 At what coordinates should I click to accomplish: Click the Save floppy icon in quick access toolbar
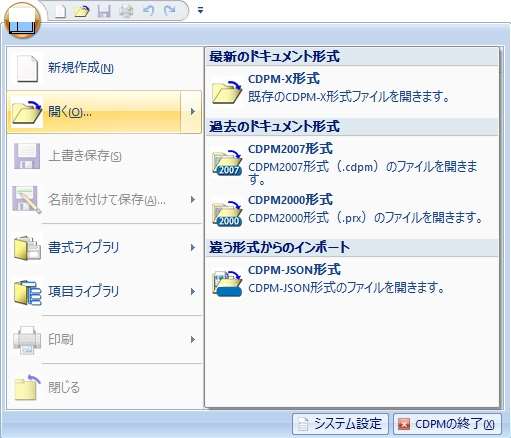[x=104, y=11]
